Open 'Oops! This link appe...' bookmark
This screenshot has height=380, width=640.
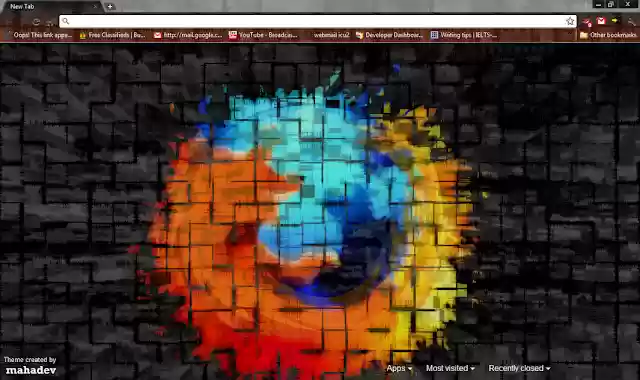point(39,35)
